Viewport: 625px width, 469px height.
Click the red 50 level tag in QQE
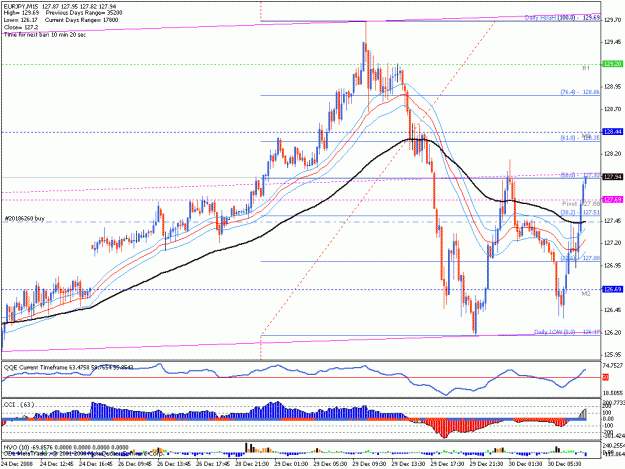tap(605, 377)
